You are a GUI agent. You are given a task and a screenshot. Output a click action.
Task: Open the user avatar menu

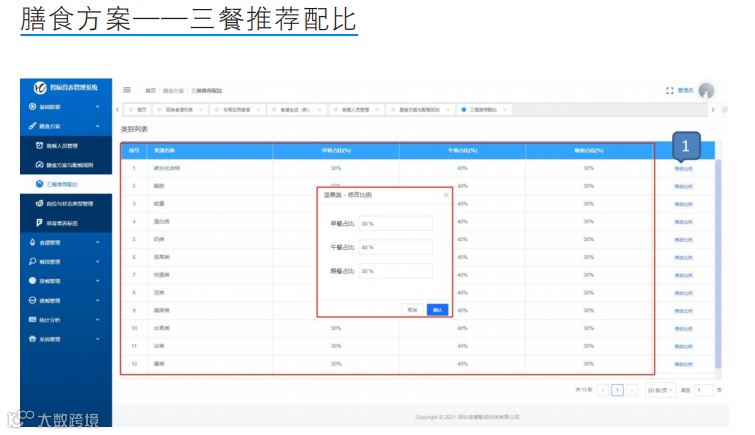point(706,91)
